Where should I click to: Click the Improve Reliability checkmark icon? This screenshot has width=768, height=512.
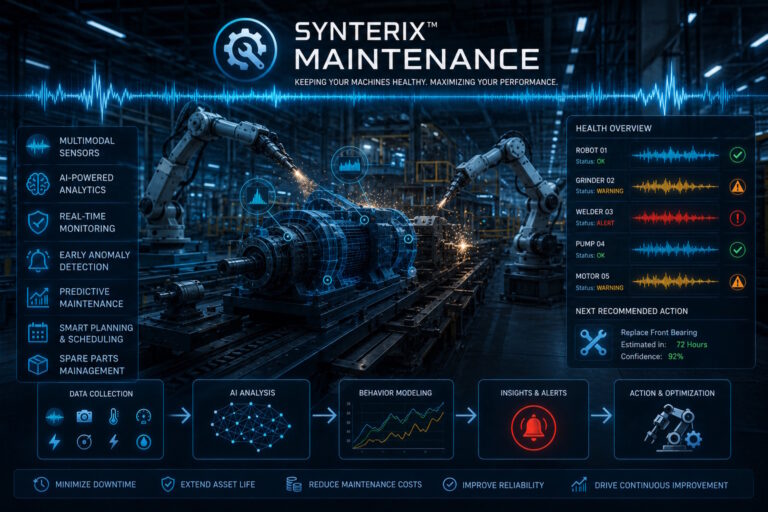click(x=449, y=485)
